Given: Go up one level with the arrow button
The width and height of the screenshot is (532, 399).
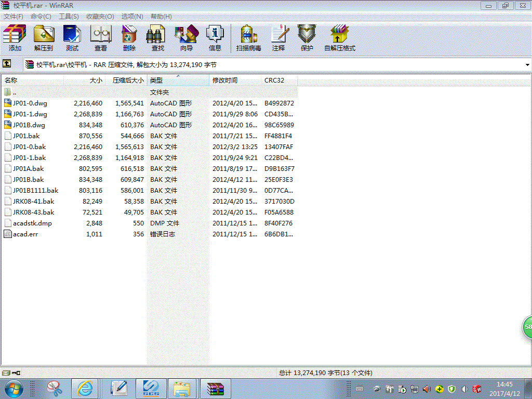Looking at the screenshot, I should click(x=7, y=63).
